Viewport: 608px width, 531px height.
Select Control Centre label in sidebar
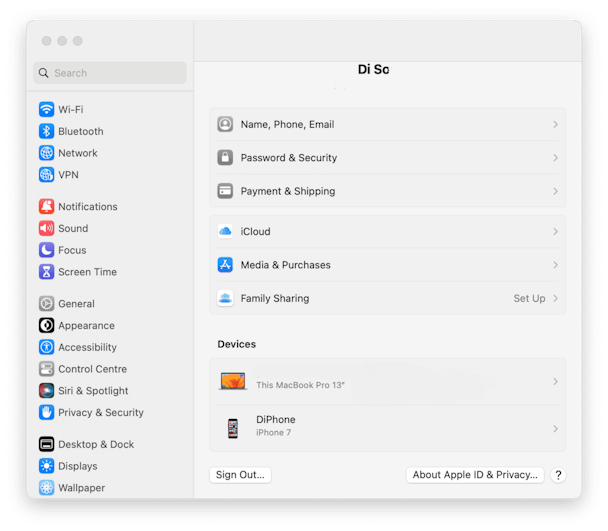pos(92,368)
